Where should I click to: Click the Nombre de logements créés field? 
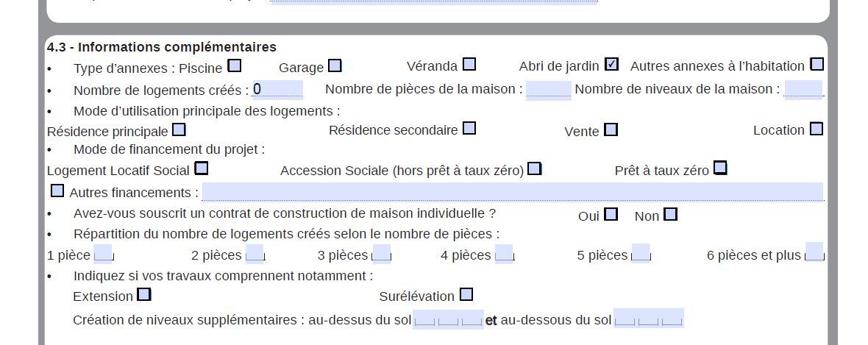point(277,90)
